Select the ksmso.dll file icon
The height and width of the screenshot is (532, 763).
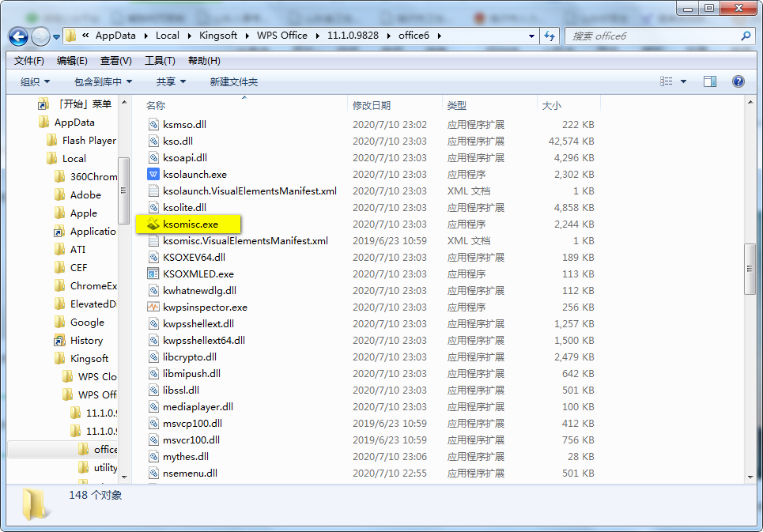point(153,124)
